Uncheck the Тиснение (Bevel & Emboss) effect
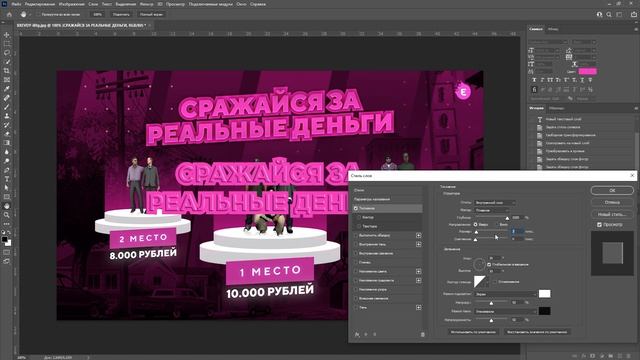This screenshot has height=360, width=640. point(356,208)
